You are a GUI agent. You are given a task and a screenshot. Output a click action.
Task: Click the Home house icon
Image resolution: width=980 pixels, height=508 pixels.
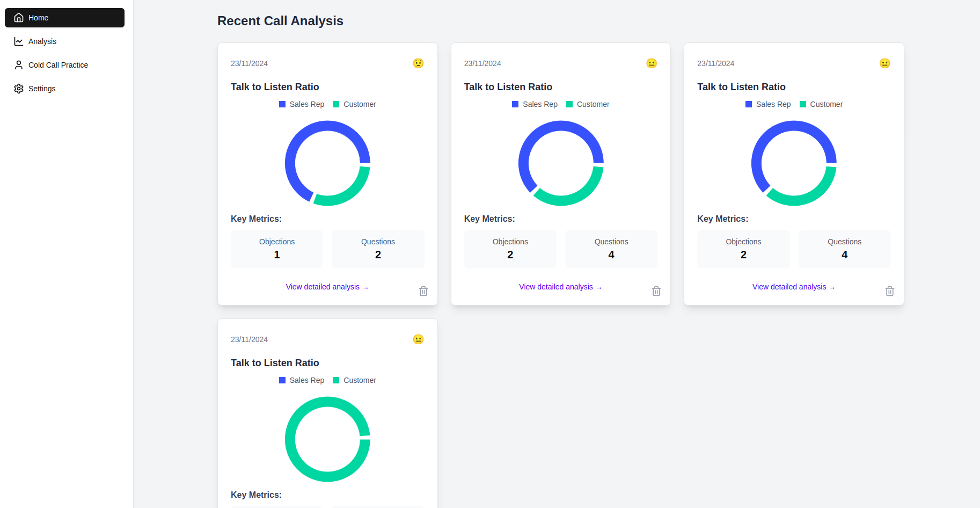click(19, 18)
